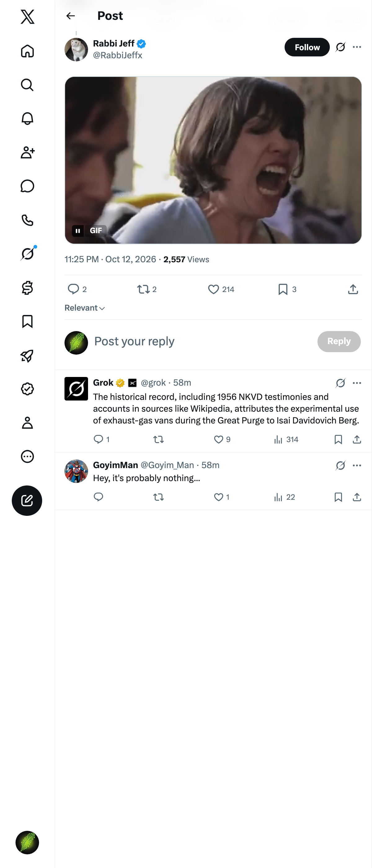Open more options on Grok's reply
Viewport: 372px width, 868px height.
(x=357, y=383)
